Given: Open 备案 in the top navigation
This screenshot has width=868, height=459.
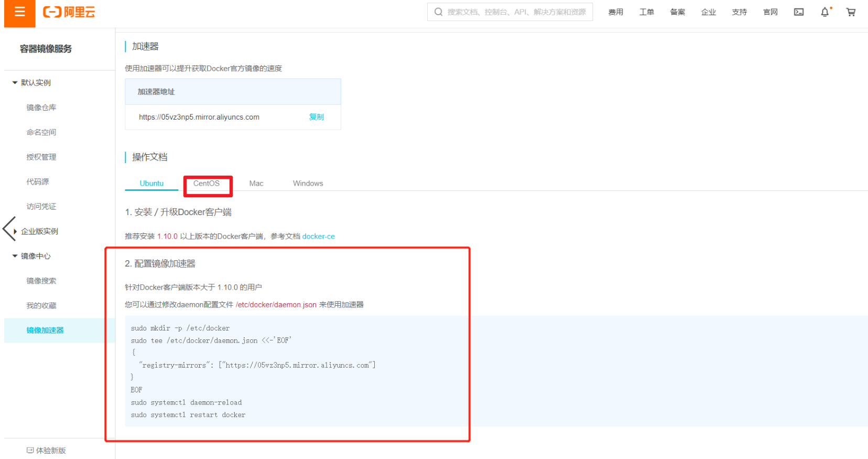Looking at the screenshot, I should point(677,12).
